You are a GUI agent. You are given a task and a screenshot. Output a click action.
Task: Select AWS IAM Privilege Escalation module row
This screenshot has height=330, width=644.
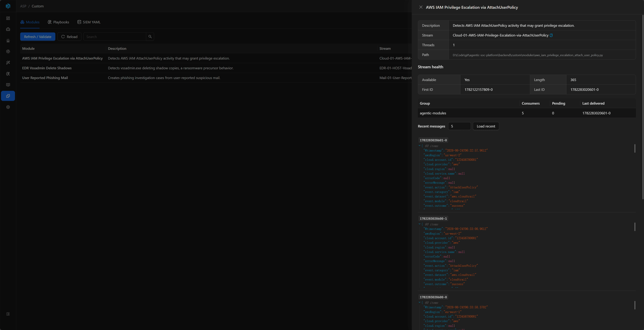click(x=216, y=58)
